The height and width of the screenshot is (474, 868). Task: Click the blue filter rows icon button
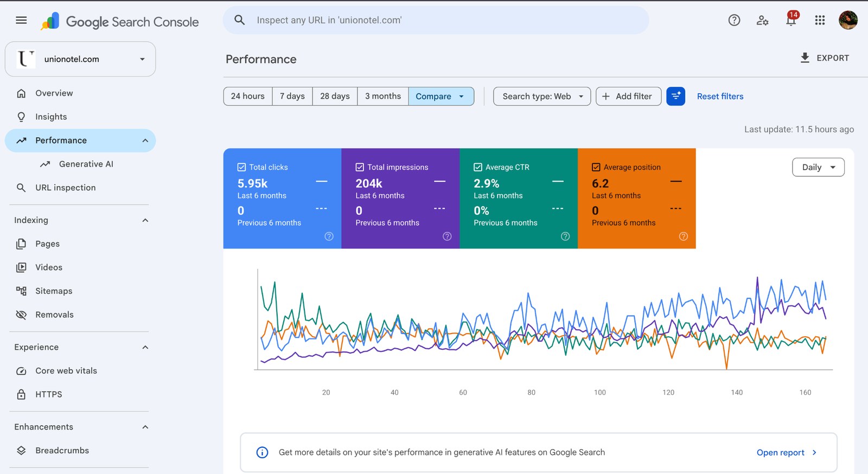point(675,96)
